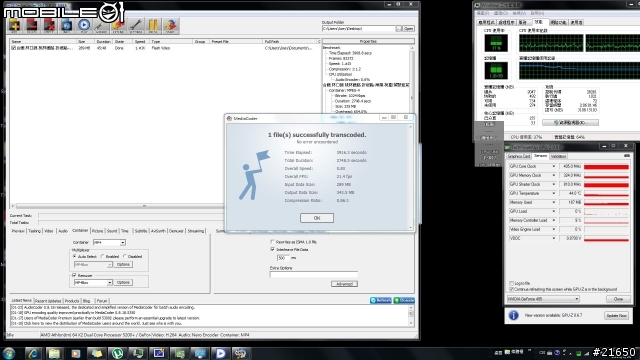
Task: Open Internet Explorer from the taskbar
Action: coord(33,353)
